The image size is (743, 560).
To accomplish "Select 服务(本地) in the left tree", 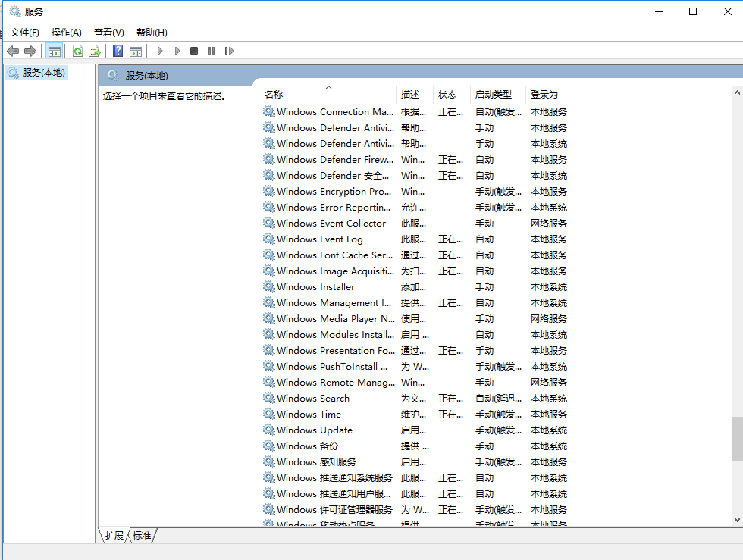I will tap(37, 73).
